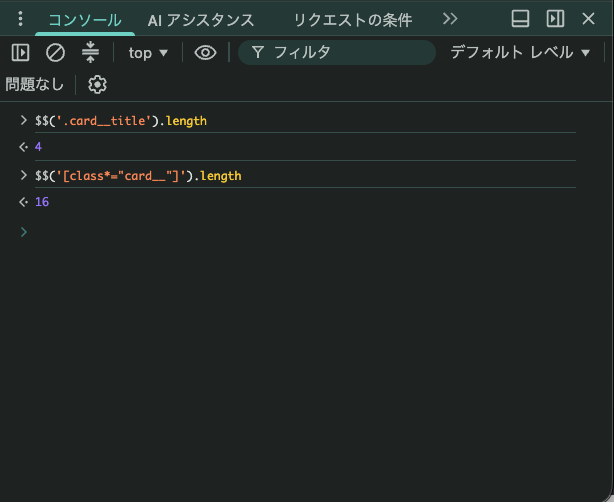The height and width of the screenshot is (502, 614).
Task: Switch to the コンソール tab
Action: point(85,20)
